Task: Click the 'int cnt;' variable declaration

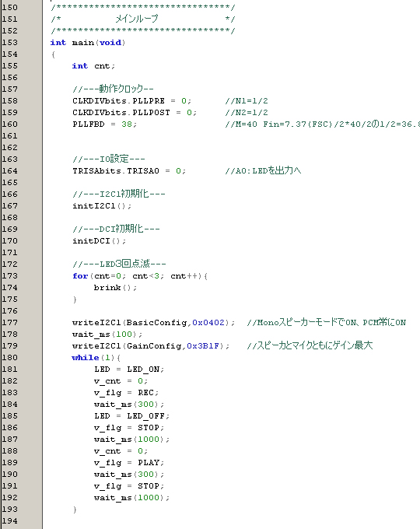Action: point(93,66)
